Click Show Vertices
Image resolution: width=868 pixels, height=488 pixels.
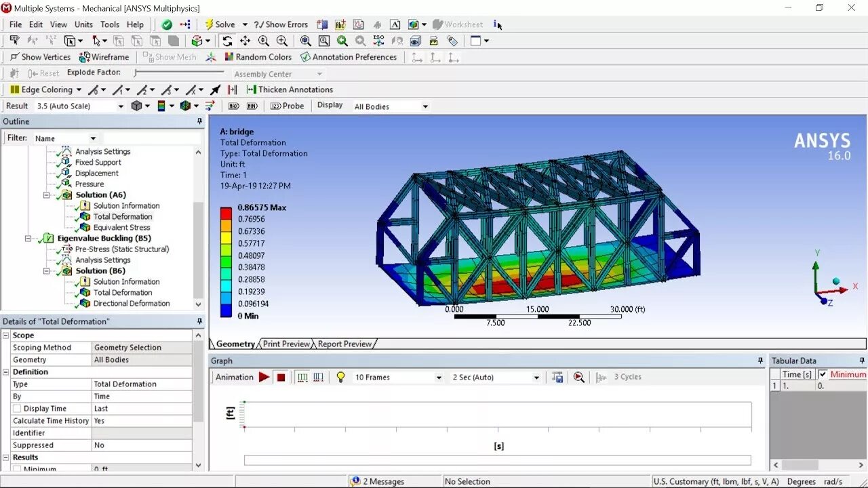pyautogui.click(x=41, y=57)
